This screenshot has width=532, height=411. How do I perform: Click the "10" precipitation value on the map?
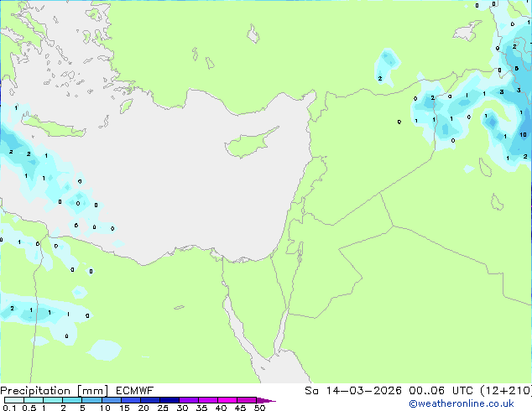523,135
